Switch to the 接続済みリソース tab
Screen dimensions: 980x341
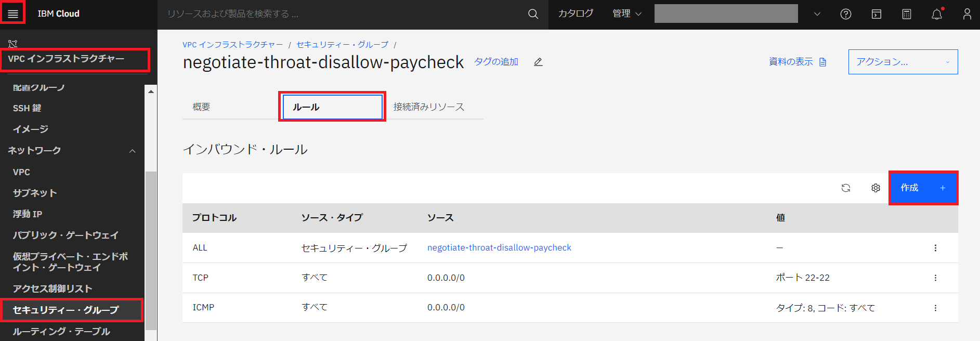point(428,107)
